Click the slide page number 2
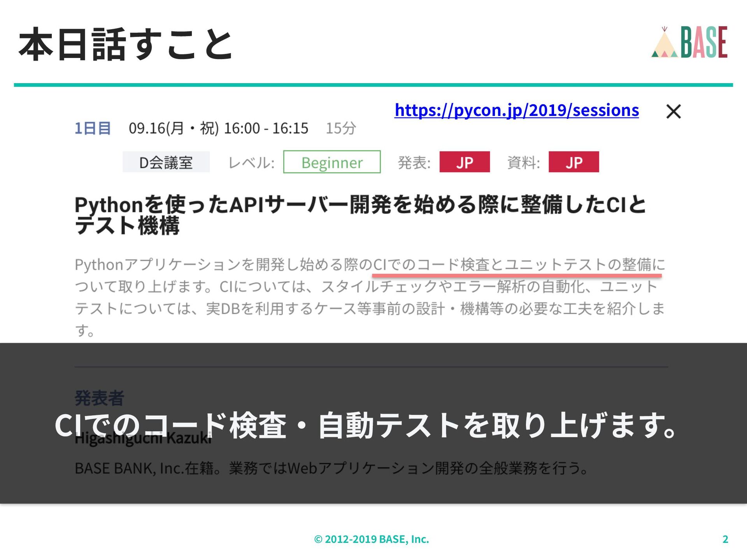Viewport: 747px width, 560px height. click(725, 539)
